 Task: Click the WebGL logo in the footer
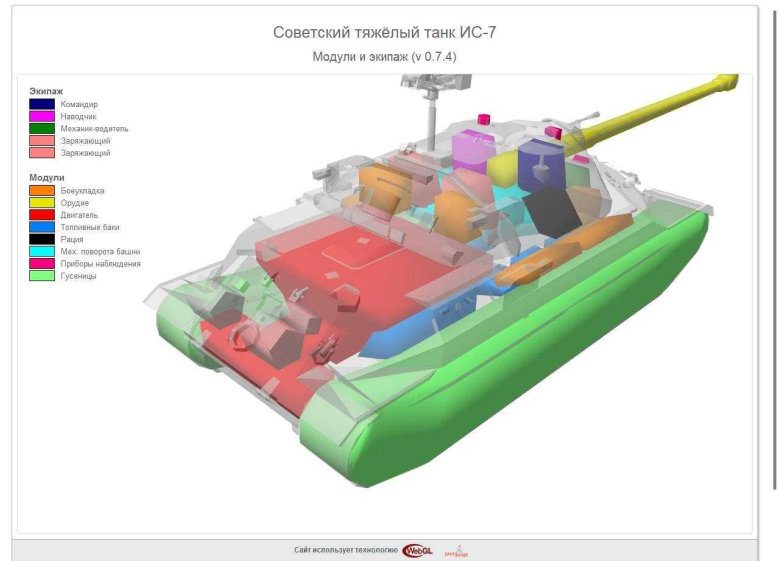418,550
